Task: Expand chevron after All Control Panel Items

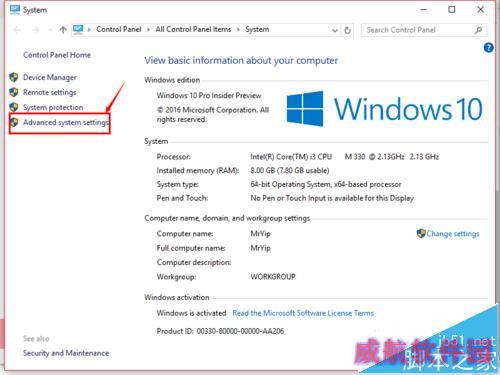Action: (x=238, y=30)
